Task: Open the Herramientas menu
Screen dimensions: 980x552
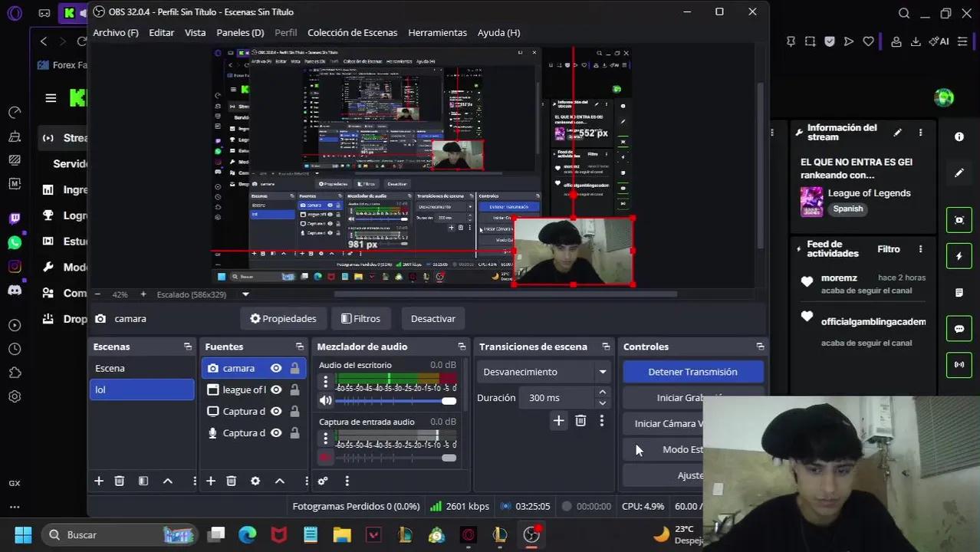Action: pos(437,32)
